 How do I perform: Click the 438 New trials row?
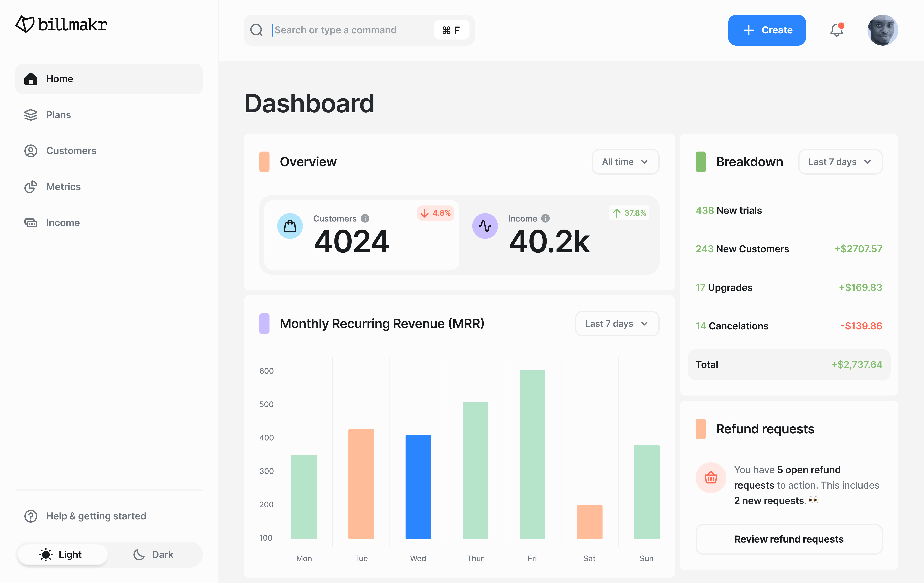coord(789,210)
